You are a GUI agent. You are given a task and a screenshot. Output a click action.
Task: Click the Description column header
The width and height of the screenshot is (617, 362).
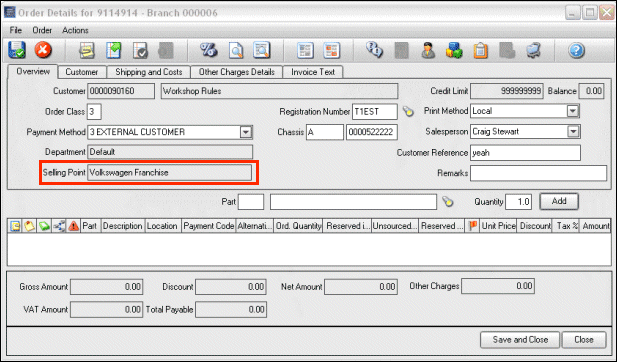(123, 226)
